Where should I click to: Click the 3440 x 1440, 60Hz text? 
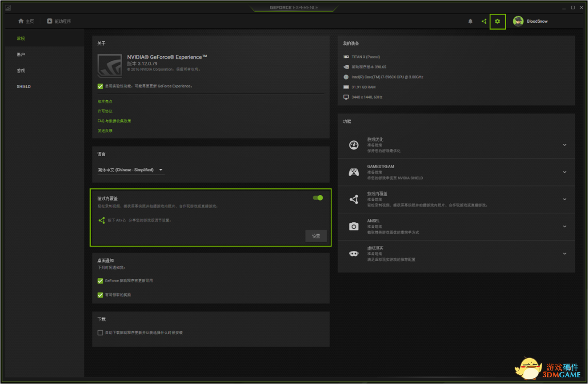(x=367, y=97)
